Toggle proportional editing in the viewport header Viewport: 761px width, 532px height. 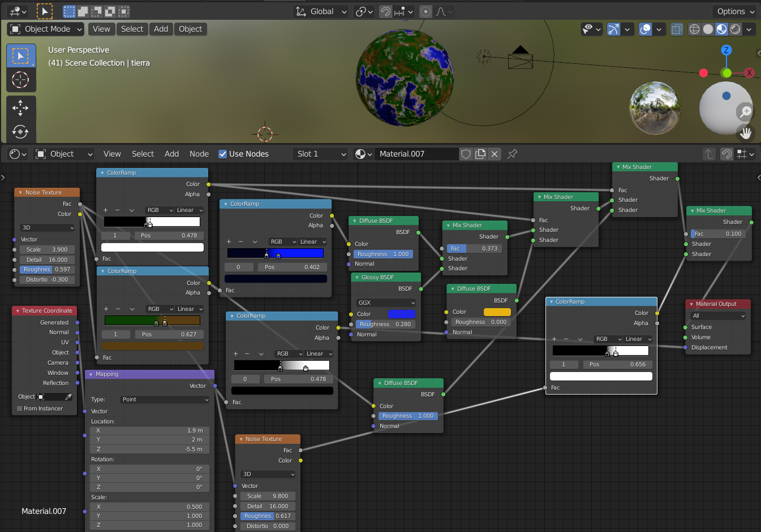click(x=426, y=11)
